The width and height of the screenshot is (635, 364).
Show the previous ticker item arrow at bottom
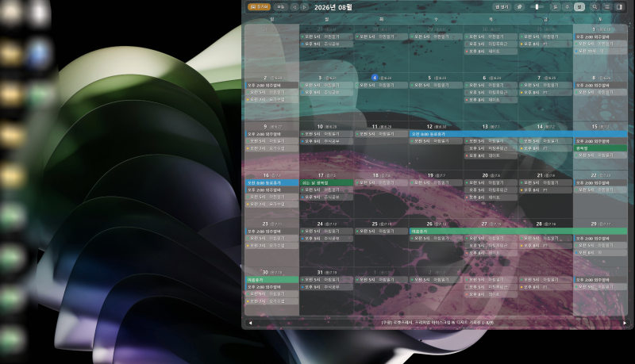click(x=250, y=323)
